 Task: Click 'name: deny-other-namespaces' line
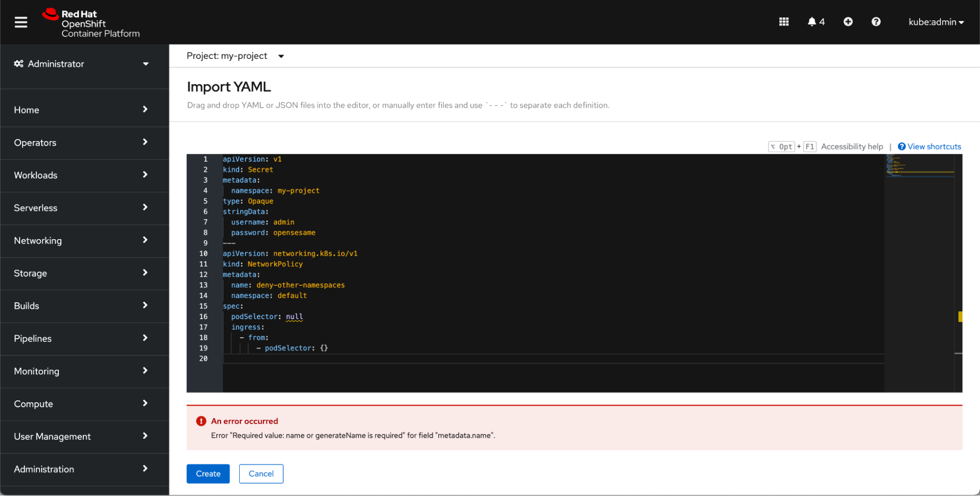[288, 285]
